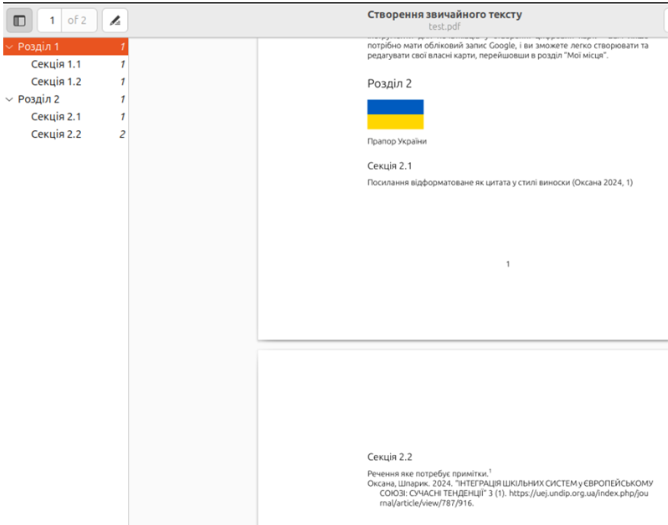
Task: Select Розділ 1 in outline
Action: pyautogui.click(x=39, y=47)
